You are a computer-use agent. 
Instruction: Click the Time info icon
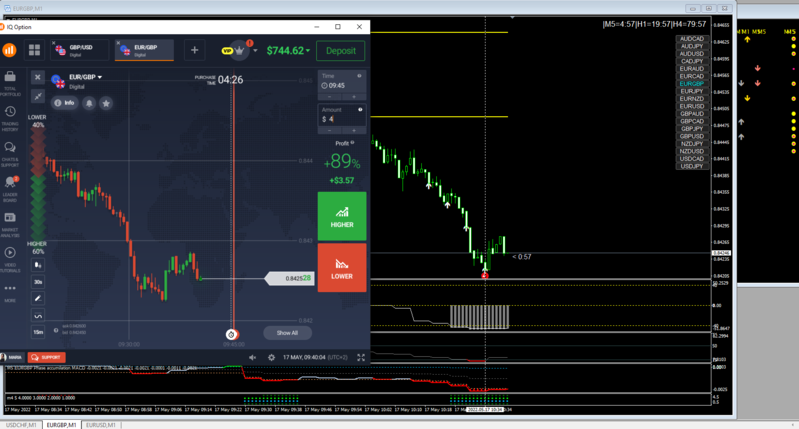click(359, 76)
